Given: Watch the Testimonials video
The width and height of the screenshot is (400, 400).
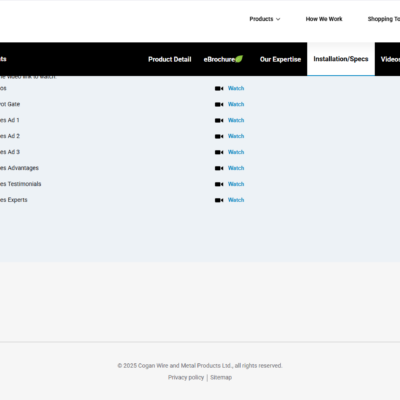Looking at the screenshot, I should [236, 184].
